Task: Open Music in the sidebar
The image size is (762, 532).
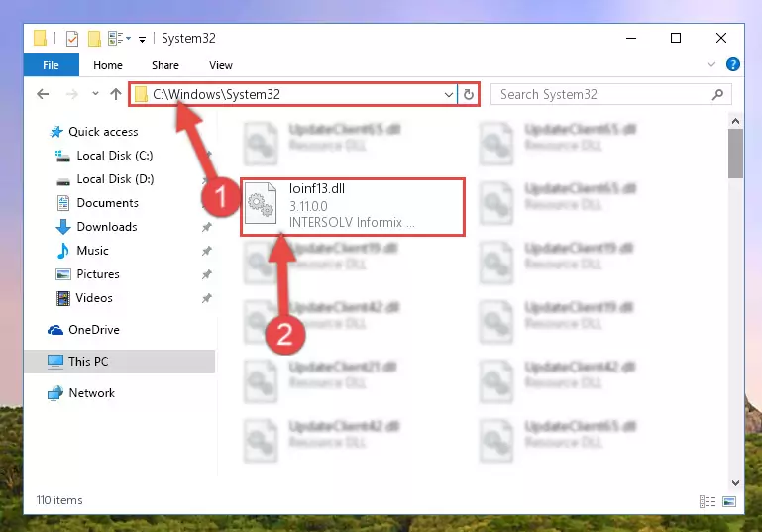Action: [x=92, y=251]
